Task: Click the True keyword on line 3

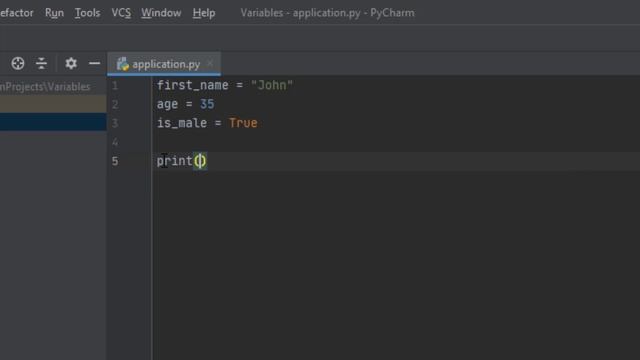Action: point(243,123)
